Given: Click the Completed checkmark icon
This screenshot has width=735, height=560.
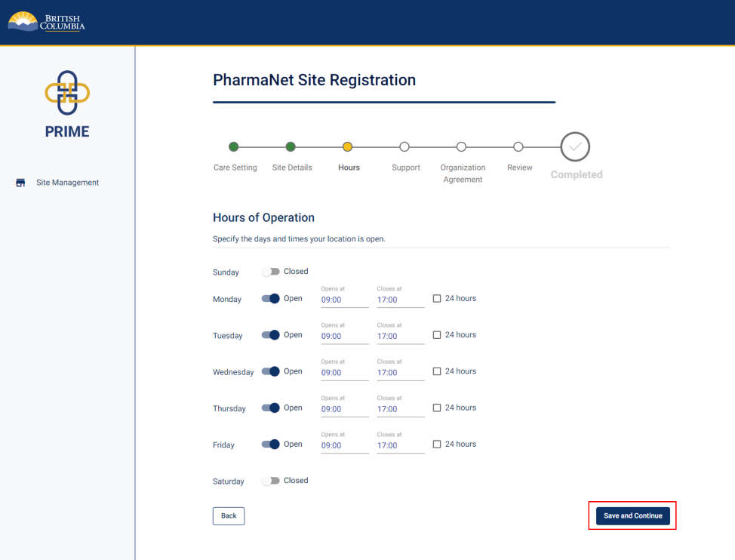Looking at the screenshot, I should (575, 146).
